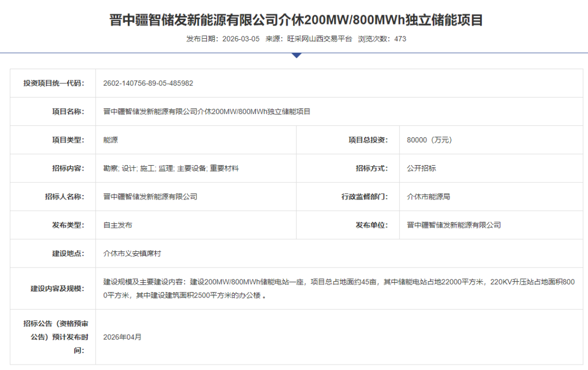Click the publish date 2026-03-05

tap(241, 39)
